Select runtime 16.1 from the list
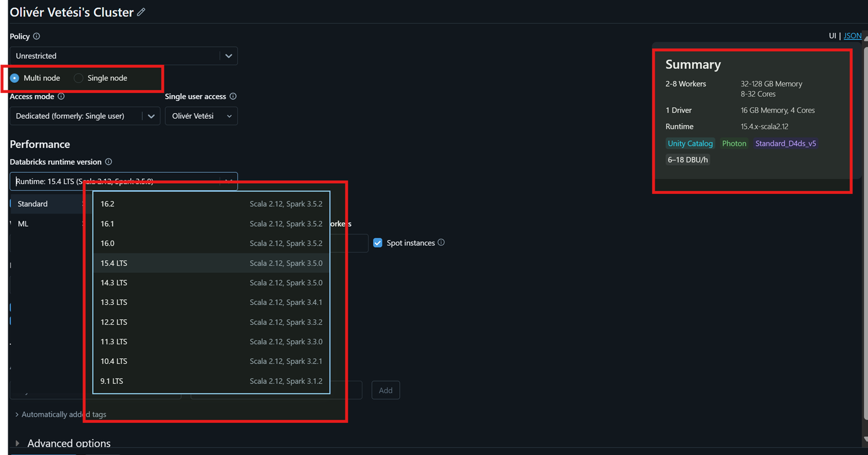Screen dimensions: 868x455 click(211, 223)
